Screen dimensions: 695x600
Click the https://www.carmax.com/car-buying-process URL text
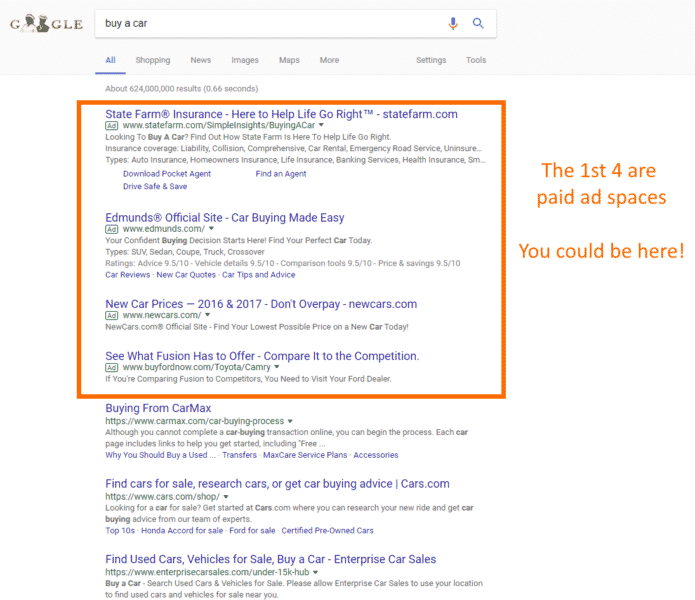195,421
